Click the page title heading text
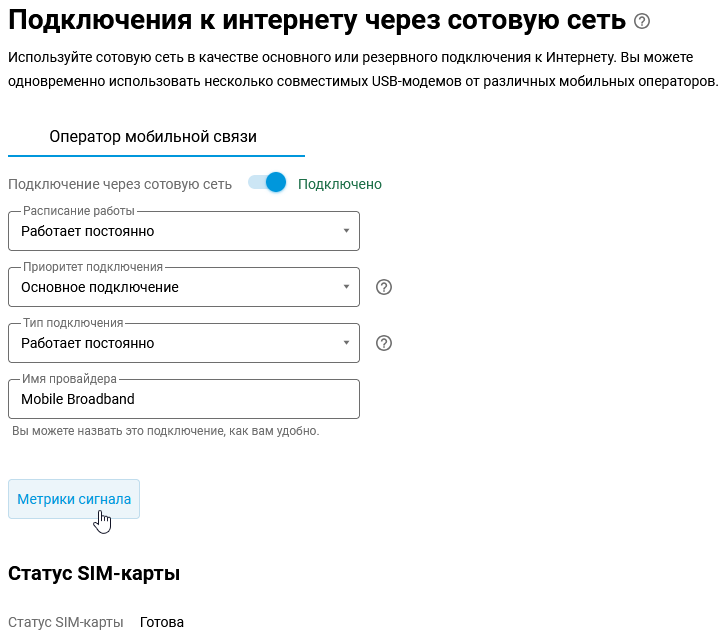This screenshot has width=728, height=642. pos(316,20)
